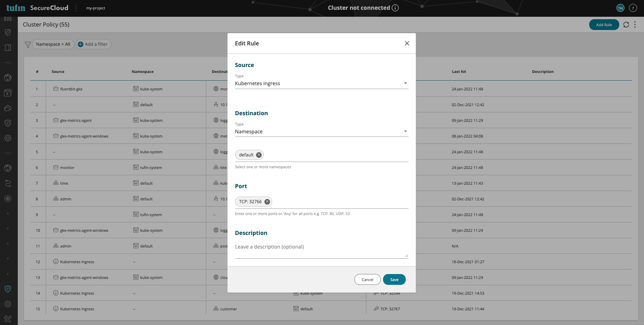The image size is (644, 325).
Task: Close the Edit Rule dialog
Action: pyautogui.click(x=407, y=43)
